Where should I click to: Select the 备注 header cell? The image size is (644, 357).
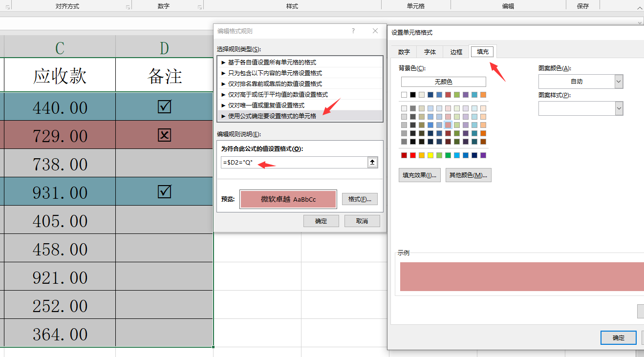click(x=165, y=75)
